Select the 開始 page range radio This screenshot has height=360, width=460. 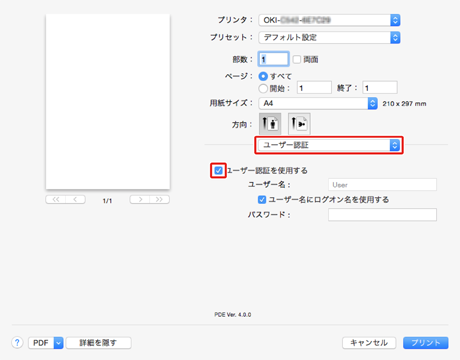[263, 88]
